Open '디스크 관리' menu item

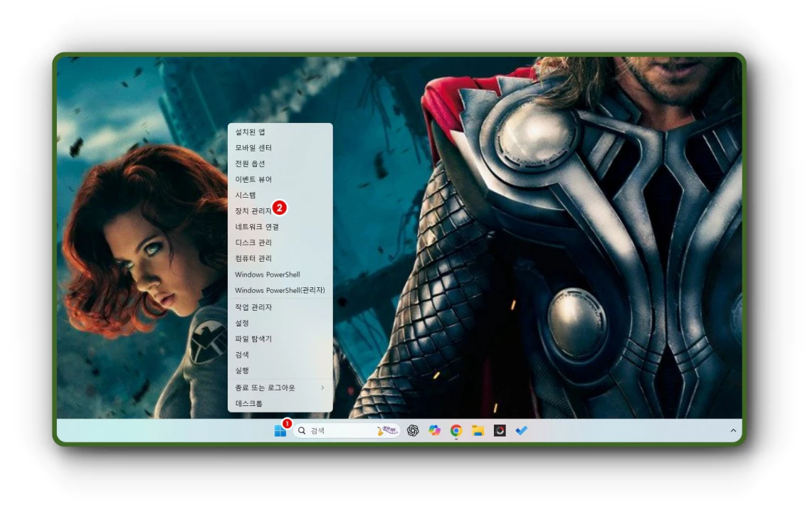(280, 242)
